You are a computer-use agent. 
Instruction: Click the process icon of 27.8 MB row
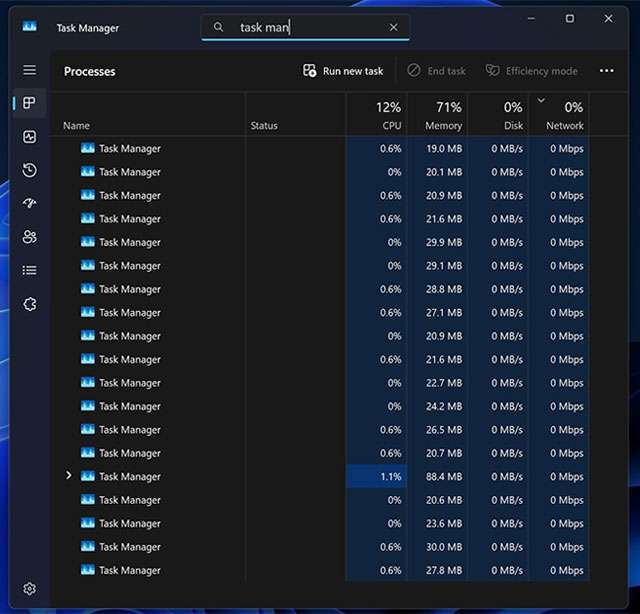pyautogui.click(x=87, y=570)
